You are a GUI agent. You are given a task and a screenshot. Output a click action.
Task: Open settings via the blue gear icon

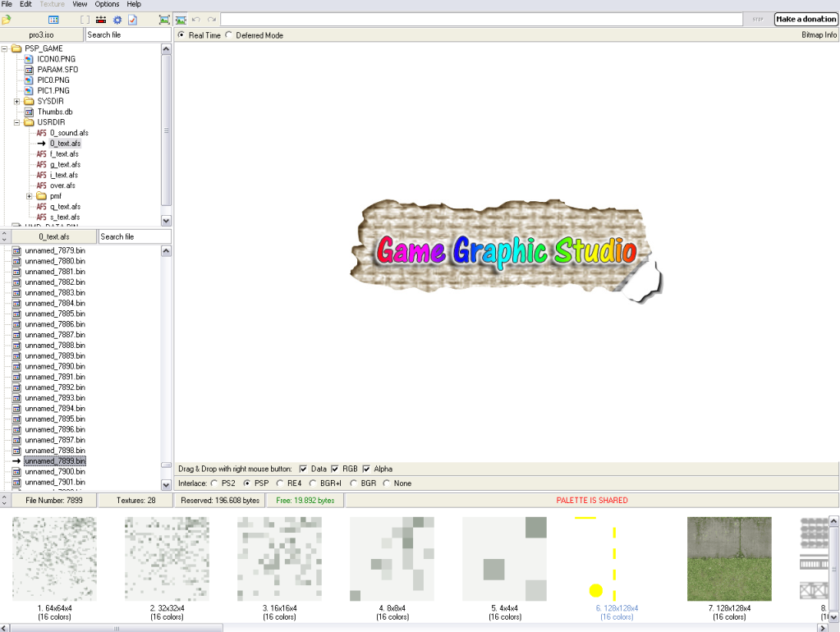coord(117,20)
